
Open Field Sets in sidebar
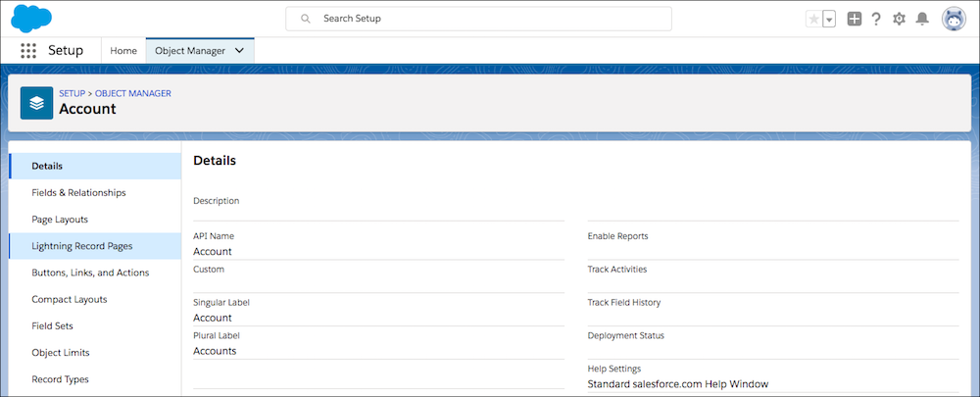(x=95, y=325)
